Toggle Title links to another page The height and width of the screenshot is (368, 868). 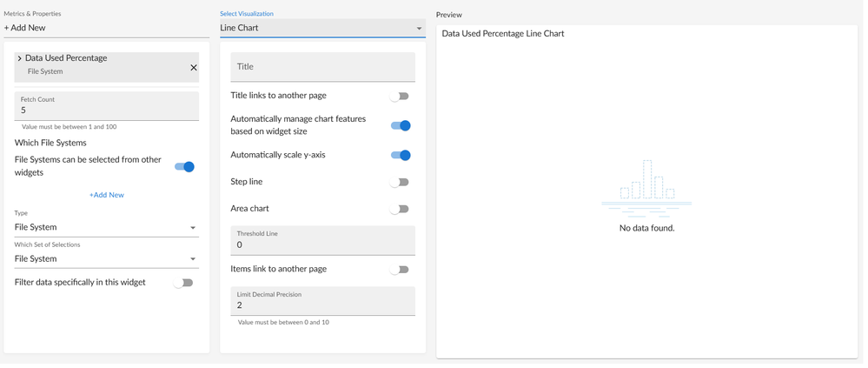pos(400,97)
